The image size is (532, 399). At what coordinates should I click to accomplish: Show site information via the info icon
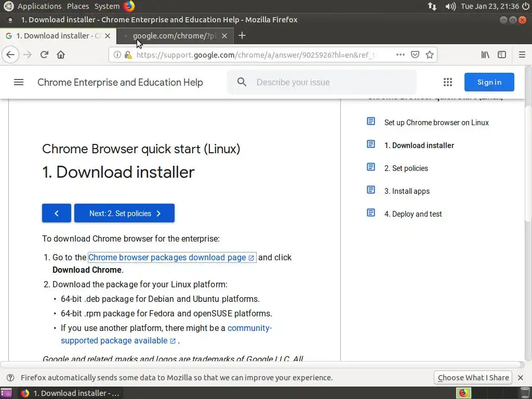pos(117,55)
